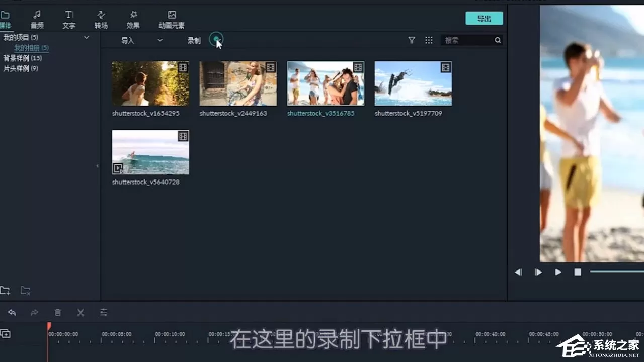Click the Import (导入) button
Image resolution: width=644 pixels, height=362 pixels.
pyautogui.click(x=128, y=41)
